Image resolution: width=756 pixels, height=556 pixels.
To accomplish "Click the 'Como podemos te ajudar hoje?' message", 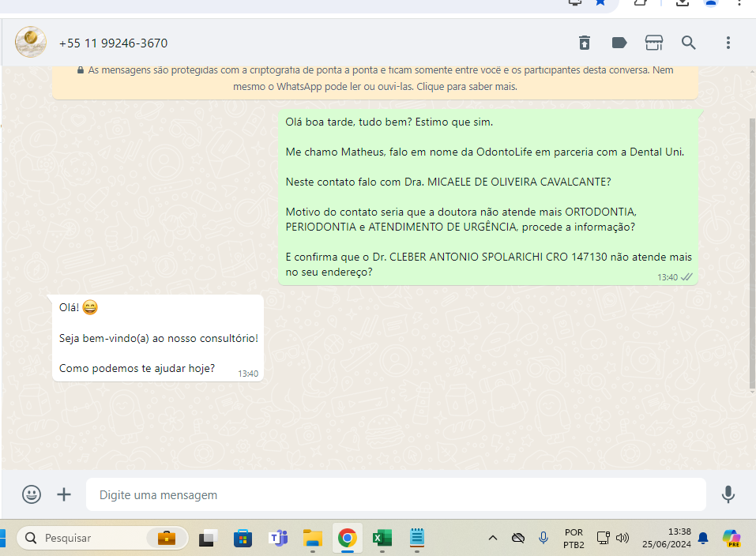I will pos(137,368).
